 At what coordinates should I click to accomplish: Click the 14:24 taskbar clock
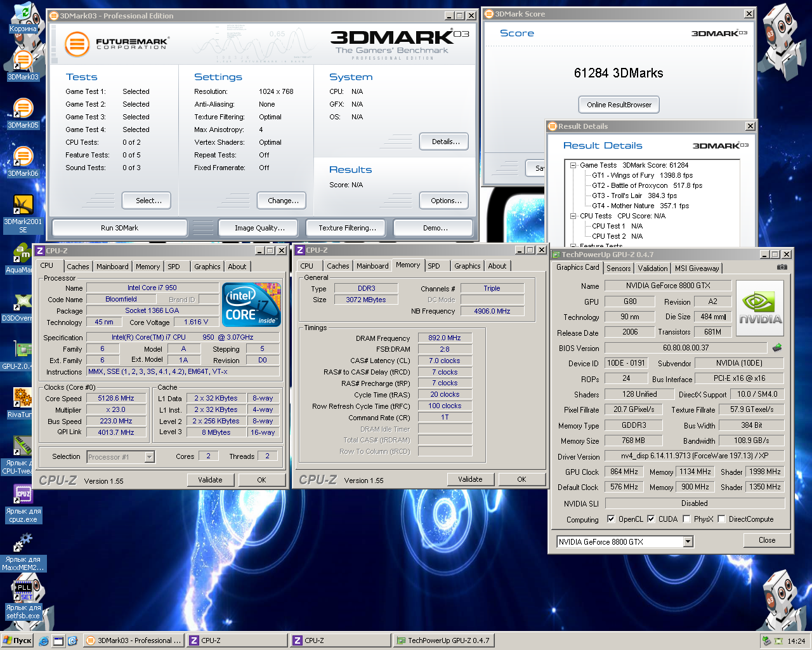[796, 641]
